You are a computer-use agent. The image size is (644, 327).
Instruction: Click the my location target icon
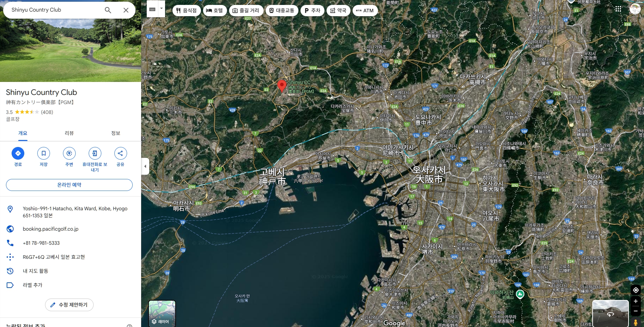pos(636,290)
